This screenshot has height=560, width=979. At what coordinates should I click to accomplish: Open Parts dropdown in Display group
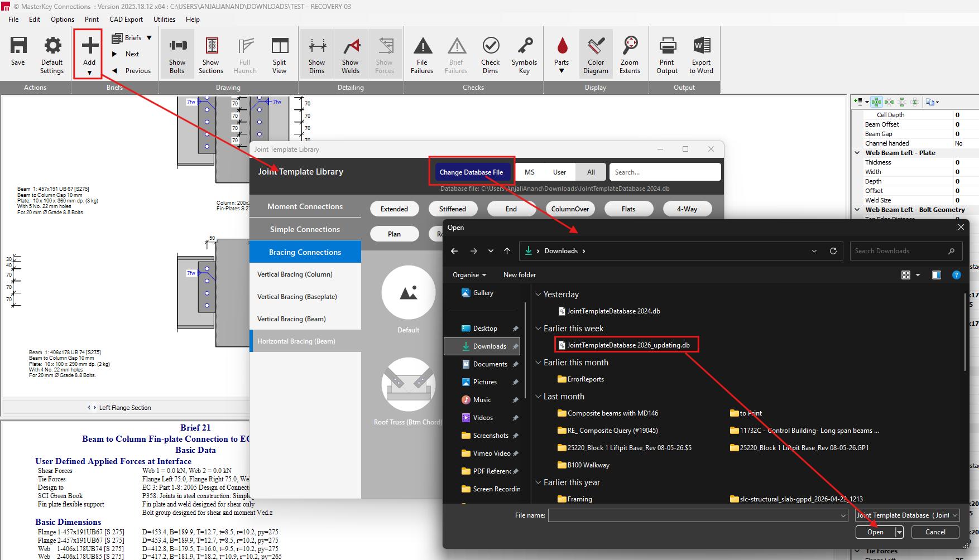tap(562, 54)
